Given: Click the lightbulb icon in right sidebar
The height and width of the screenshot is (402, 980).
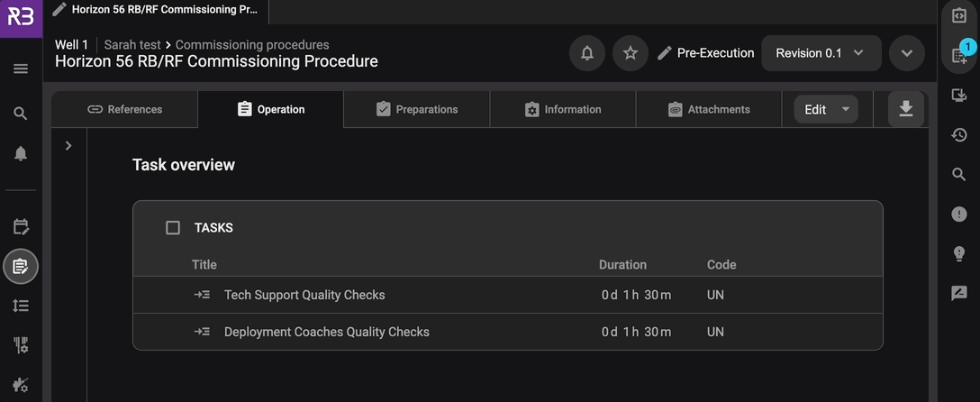Looking at the screenshot, I should click(x=959, y=253).
